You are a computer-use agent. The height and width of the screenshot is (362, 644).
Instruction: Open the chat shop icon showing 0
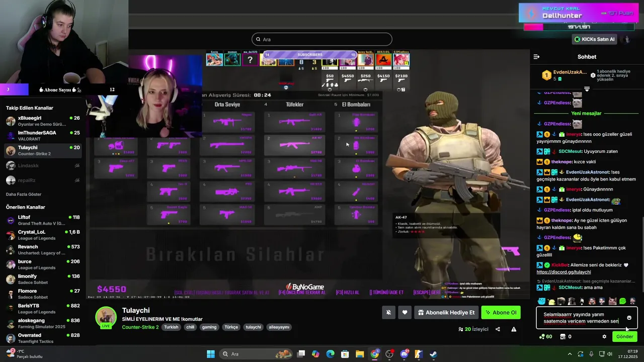566,336
